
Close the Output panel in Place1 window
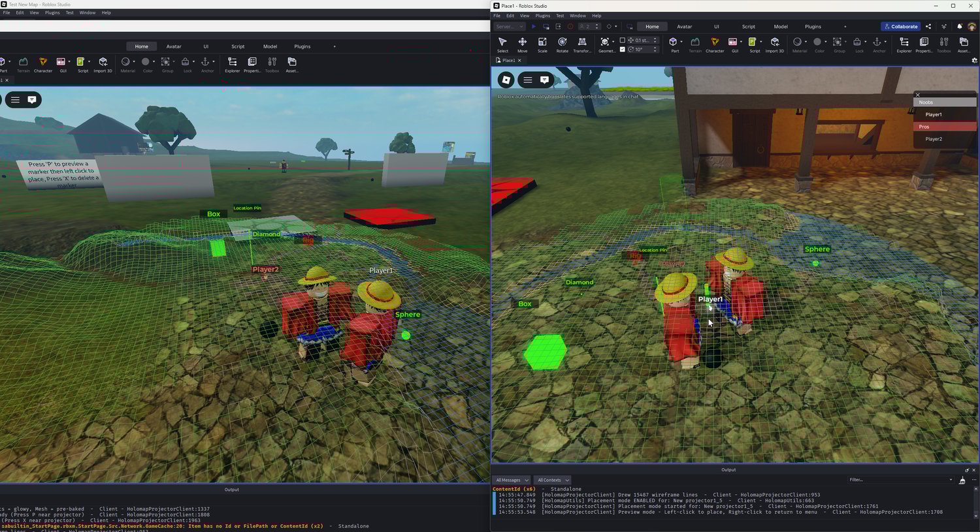click(x=973, y=470)
